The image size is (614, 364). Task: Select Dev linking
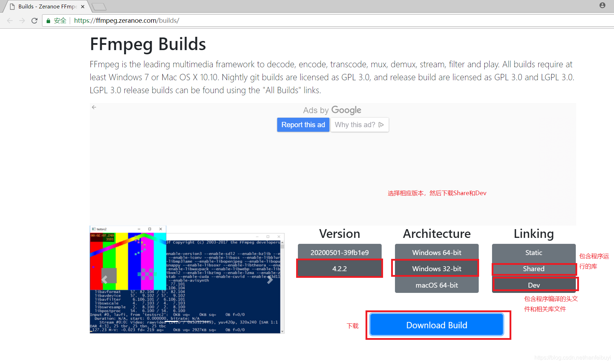534,285
